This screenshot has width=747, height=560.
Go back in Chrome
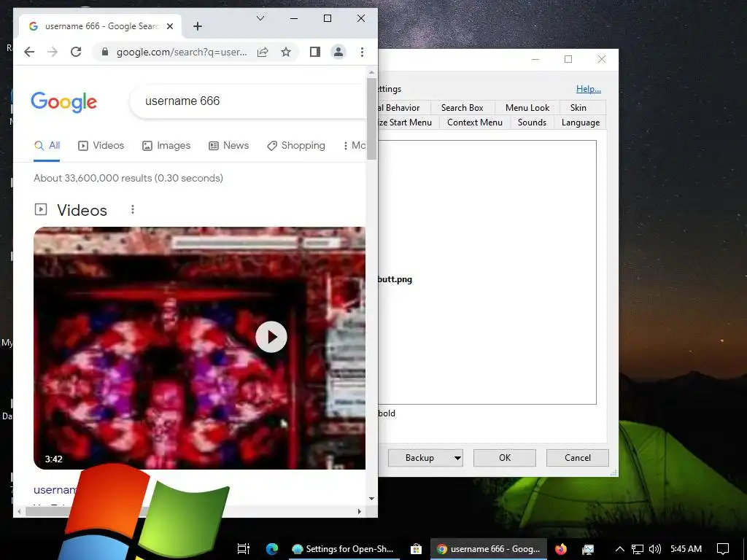click(x=29, y=52)
